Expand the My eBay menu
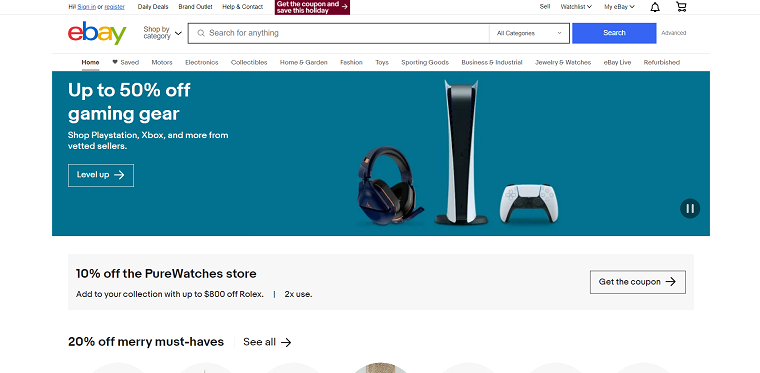 (619, 7)
